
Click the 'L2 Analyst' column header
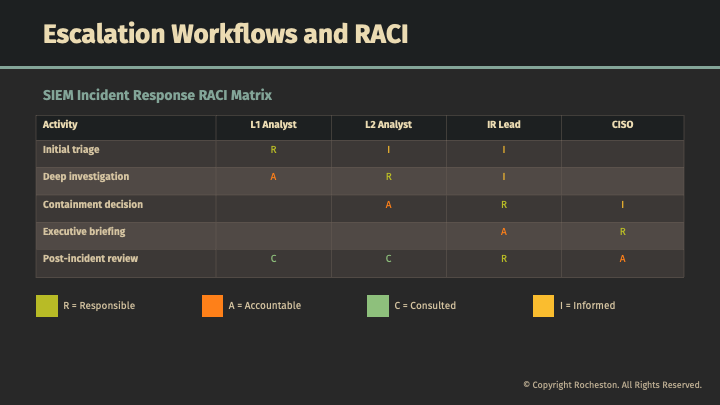click(x=388, y=125)
